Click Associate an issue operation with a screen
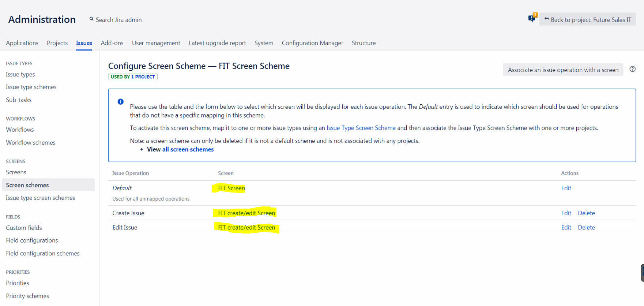This screenshot has width=644, height=306. (563, 70)
